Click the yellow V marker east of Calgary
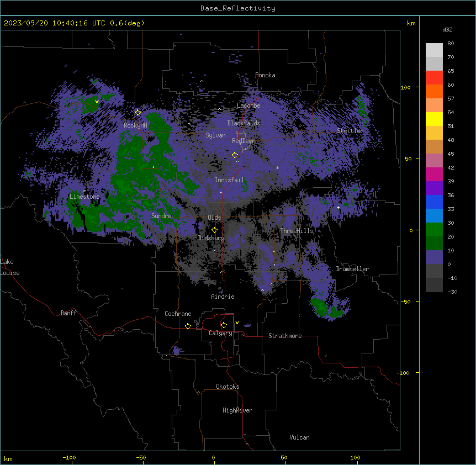This screenshot has height=465, width=476. pos(237,323)
